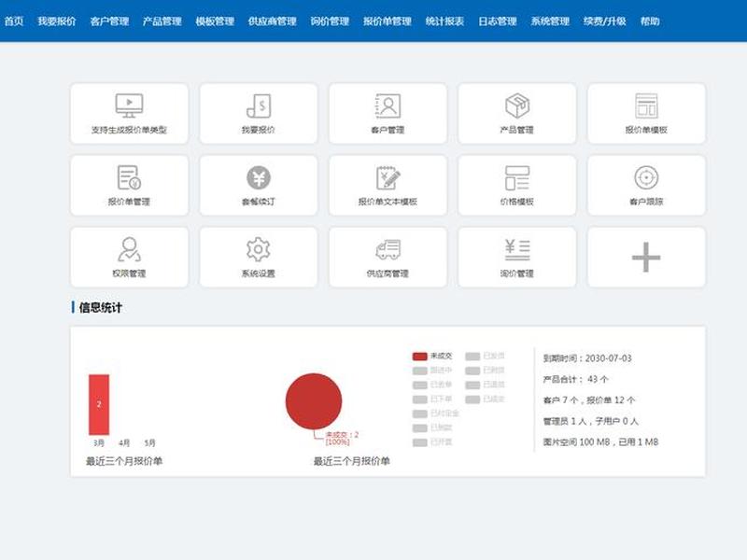The width and height of the screenshot is (747, 560).
Task: Open 客户管理 in the top navigation bar
Action: pos(109,21)
